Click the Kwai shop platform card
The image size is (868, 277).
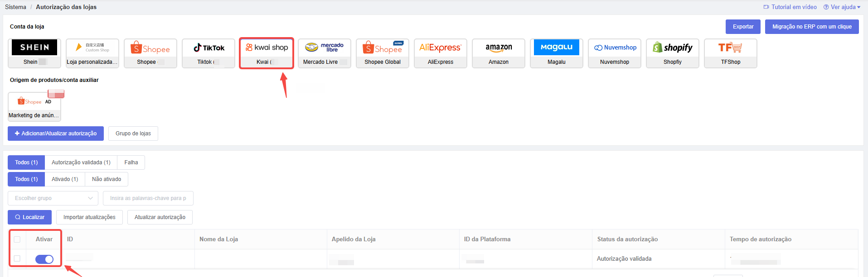[x=267, y=53]
